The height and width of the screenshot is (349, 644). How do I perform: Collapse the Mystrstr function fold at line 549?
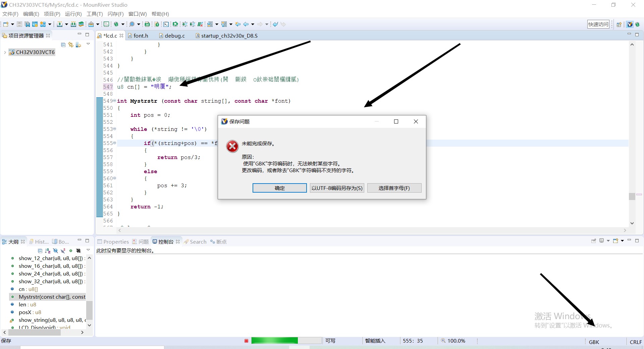click(114, 101)
